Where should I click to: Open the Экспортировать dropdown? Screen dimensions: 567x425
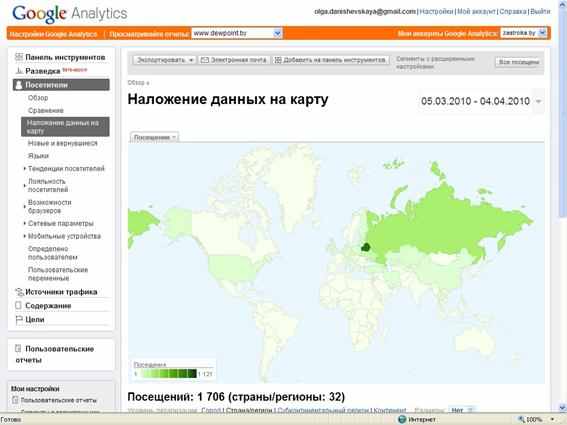point(165,60)
